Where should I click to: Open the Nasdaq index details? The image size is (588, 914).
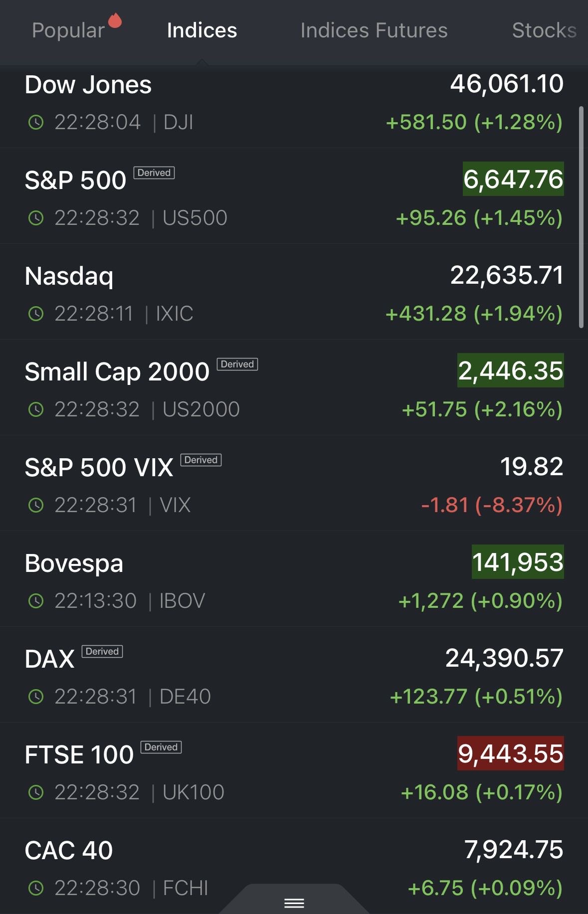pos(70,276)
